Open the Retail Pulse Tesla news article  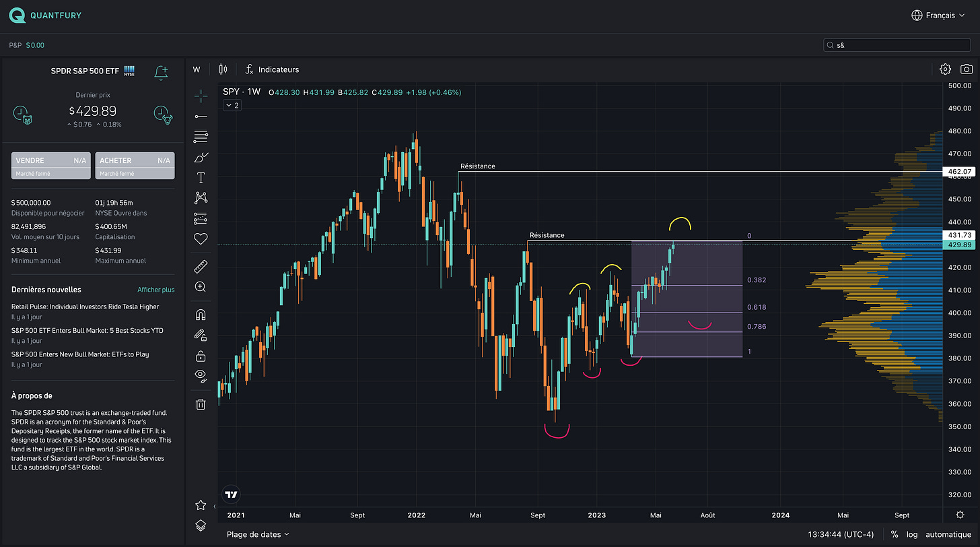[x=85, y=307]
